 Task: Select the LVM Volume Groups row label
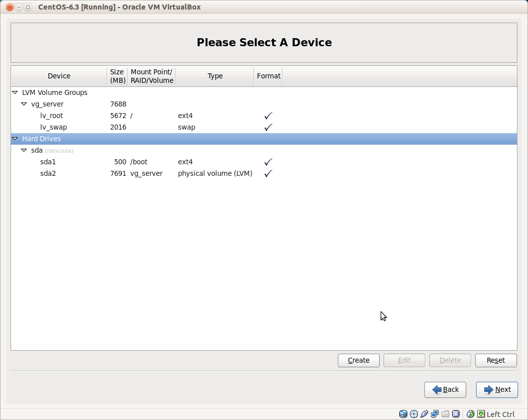coord(54,92)
